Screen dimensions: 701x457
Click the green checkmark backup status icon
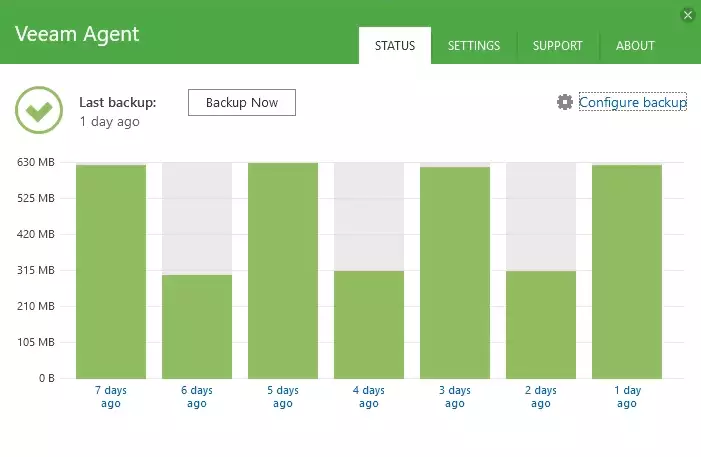pos(39,111)
